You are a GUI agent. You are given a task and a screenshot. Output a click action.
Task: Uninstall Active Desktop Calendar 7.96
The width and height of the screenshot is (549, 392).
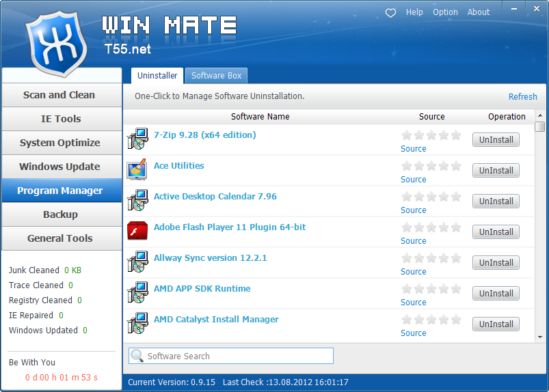(496, 201)
